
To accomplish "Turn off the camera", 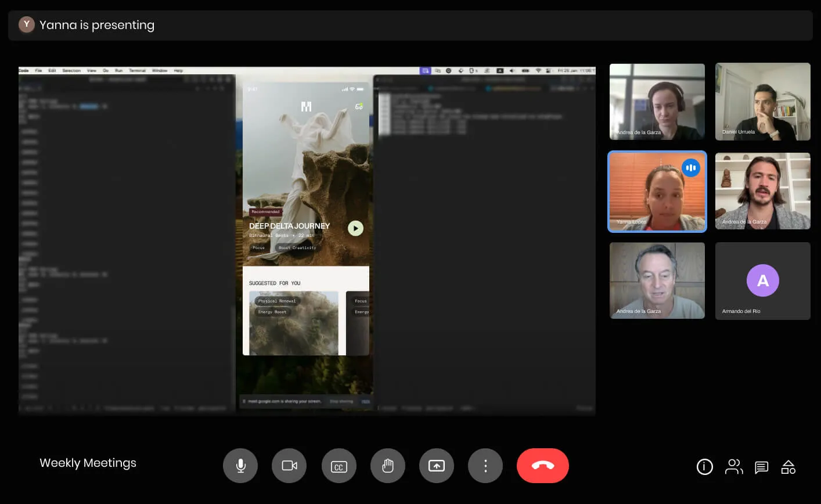I will [x=289, y=466].
